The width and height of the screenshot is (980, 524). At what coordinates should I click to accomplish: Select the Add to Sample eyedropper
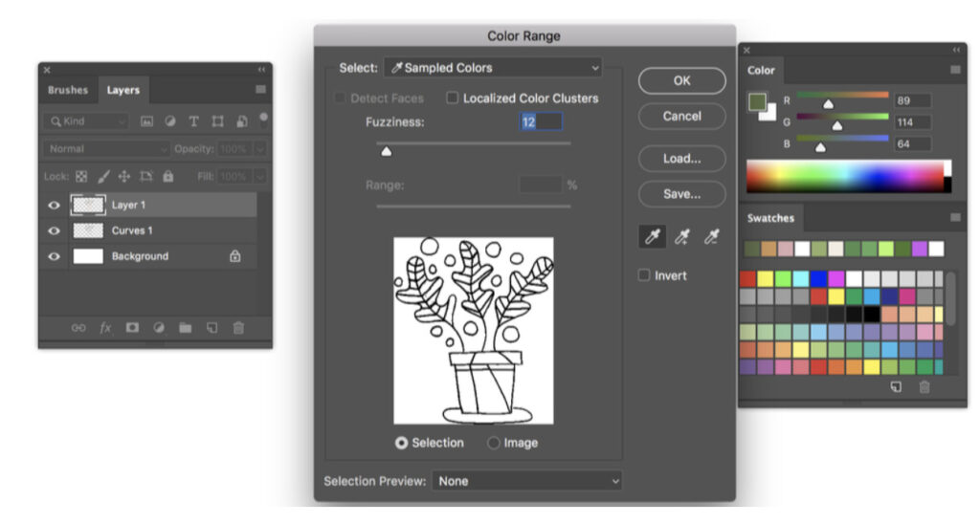pos(682,237)
